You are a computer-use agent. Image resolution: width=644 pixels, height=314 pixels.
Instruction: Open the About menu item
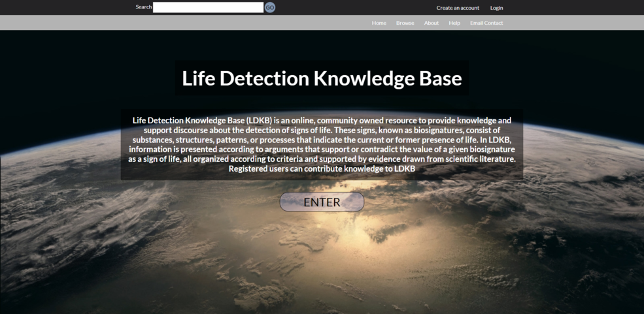click(x=432, y=23)
